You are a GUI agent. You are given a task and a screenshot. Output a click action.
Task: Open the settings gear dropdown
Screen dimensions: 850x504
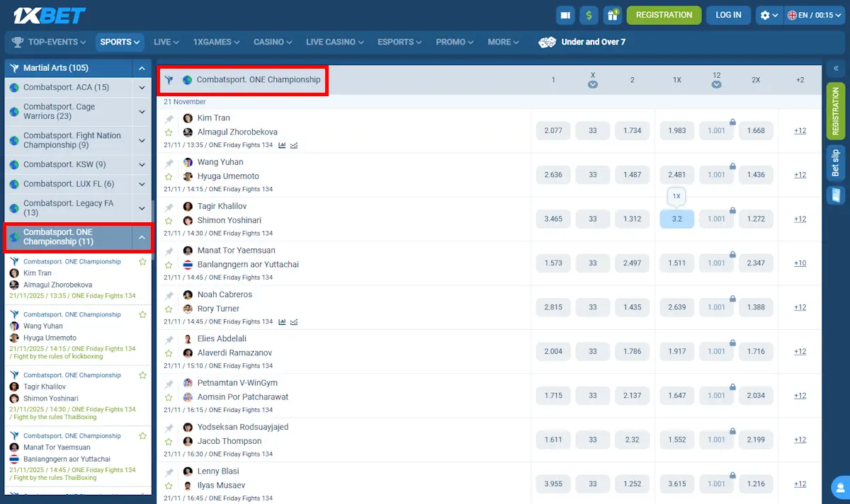point(768,15)
